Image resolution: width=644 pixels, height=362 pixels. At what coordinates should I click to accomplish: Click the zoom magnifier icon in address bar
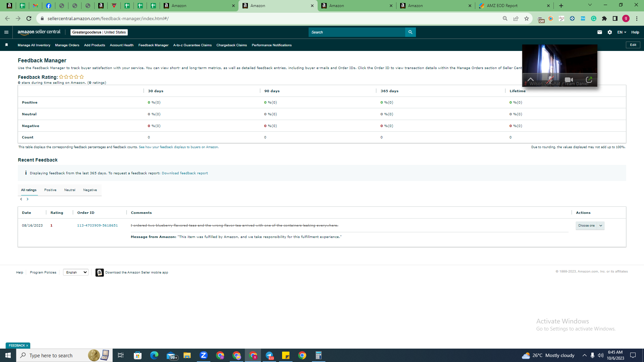tap(505, 18)
